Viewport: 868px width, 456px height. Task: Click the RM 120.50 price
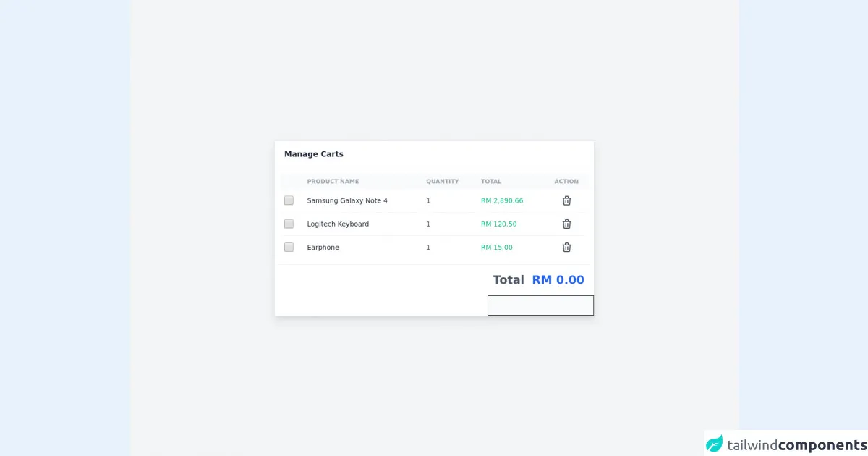point(498,224)
